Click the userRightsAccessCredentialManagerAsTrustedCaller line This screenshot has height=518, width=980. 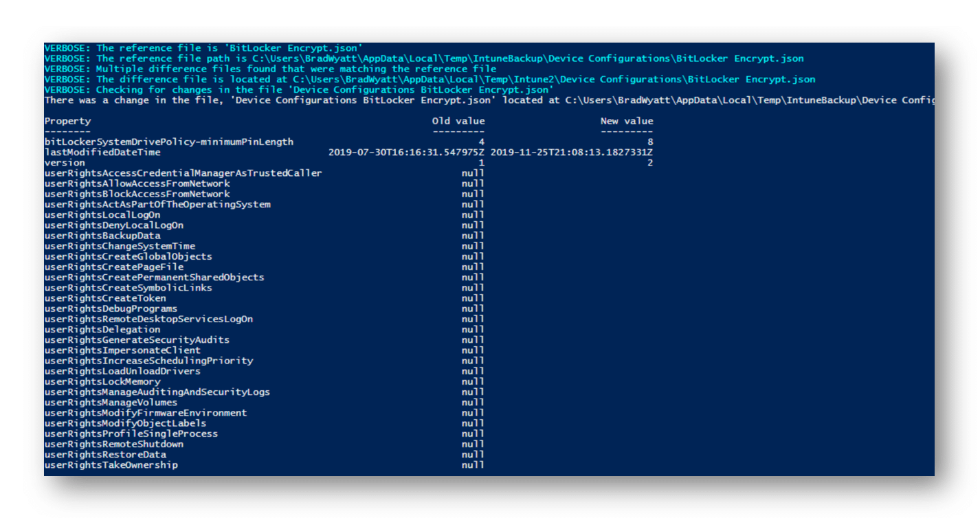pyautogui.click(x=265, y=173)
